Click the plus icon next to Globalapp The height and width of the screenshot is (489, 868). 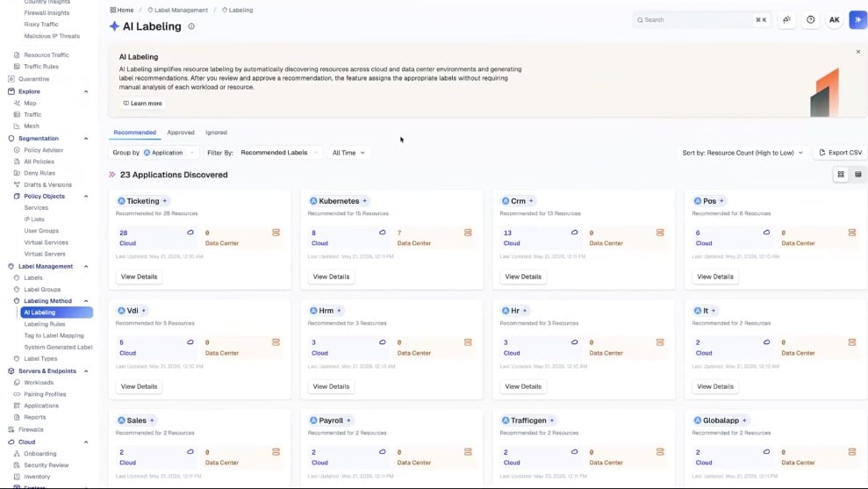pyautogui.click(x=744, y=421)
